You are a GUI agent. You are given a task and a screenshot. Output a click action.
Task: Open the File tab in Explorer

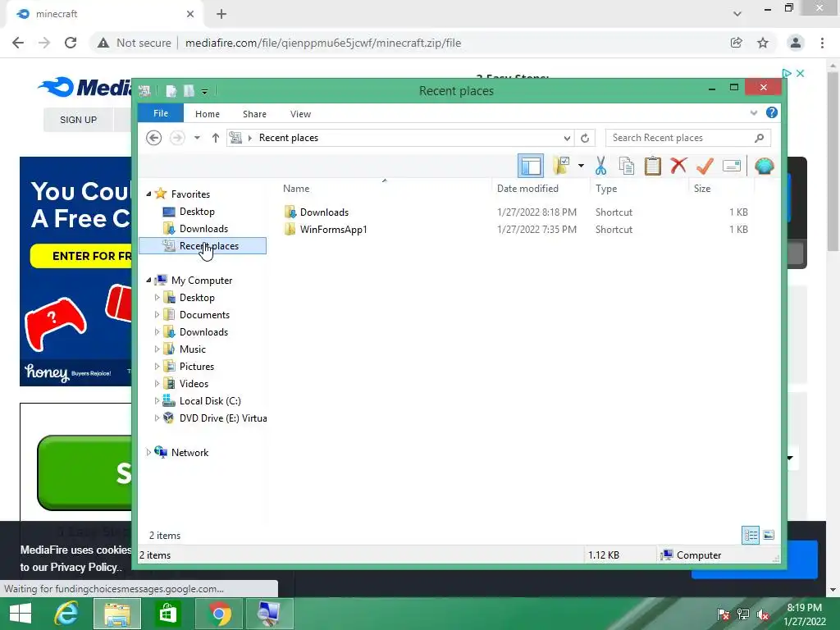click(161, 113)
